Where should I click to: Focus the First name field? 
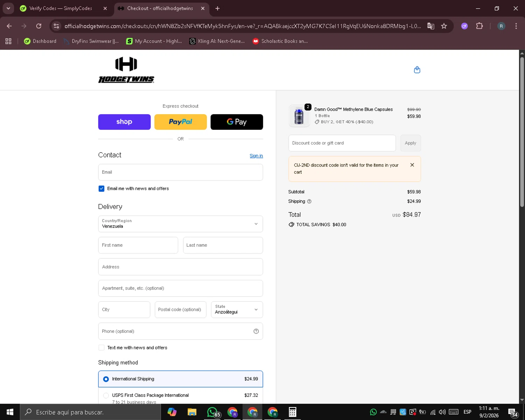[x=138, y=245]
